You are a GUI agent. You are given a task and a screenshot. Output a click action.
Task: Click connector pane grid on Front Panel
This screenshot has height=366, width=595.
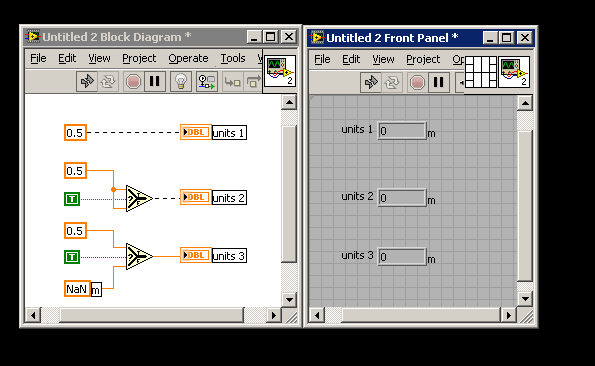(x=481, y=72)
